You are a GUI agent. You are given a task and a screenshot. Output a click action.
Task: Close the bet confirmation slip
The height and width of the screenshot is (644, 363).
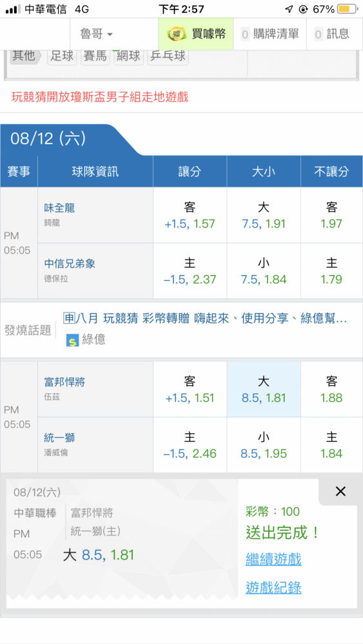pyautogui.click(x=340, y=491)
